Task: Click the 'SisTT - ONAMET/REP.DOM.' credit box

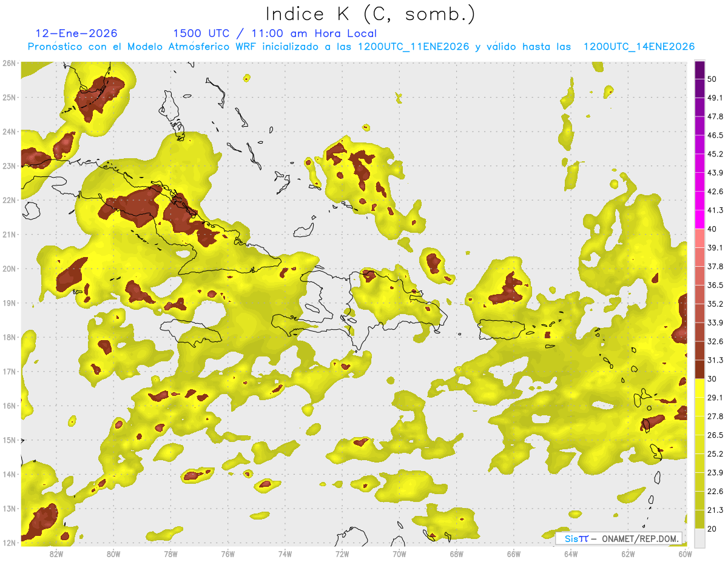Action: (619, 538)
